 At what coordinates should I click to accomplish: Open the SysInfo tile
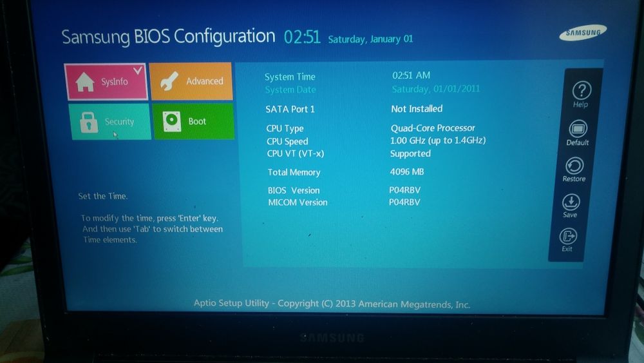click(x=106, y=81)
